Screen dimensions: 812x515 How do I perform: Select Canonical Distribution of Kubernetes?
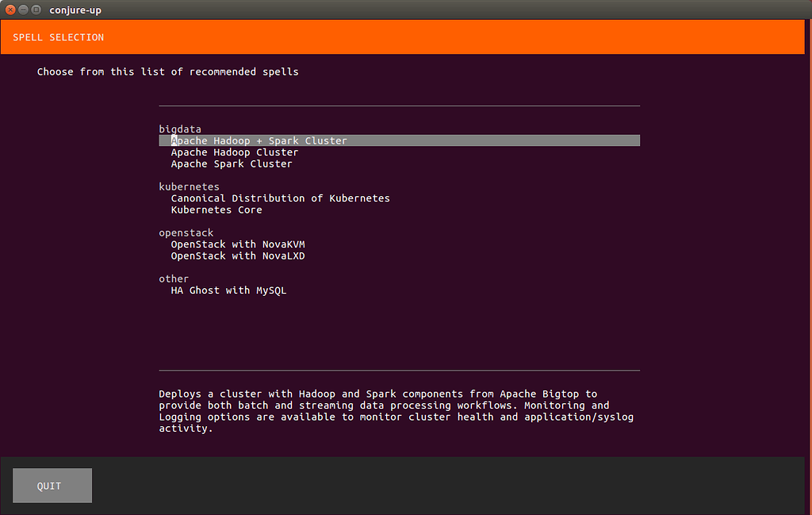(x=280, y=198)
